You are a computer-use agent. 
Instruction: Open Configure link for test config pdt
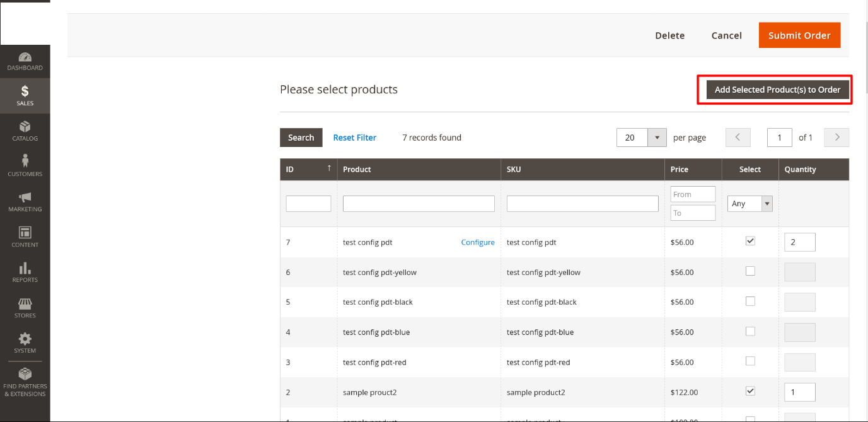pyautogui.click(x=477, y=242)
